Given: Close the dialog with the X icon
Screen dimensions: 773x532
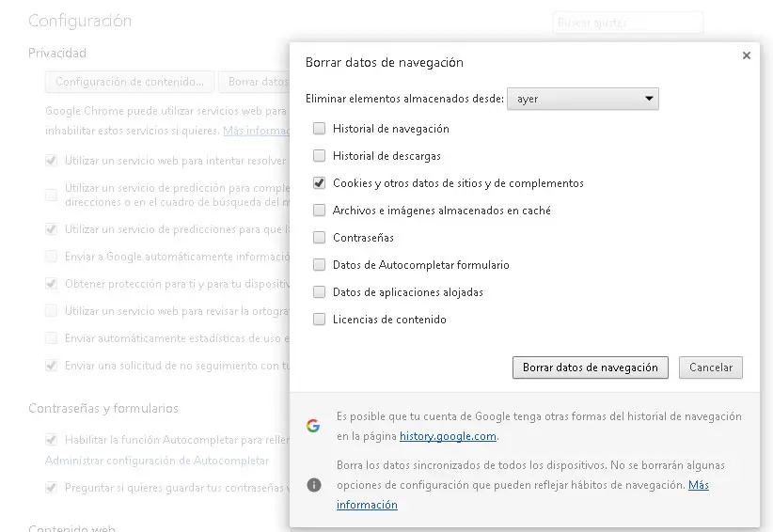Looking at the screenshot, I should pyautogui.click(x=746, y=56).
